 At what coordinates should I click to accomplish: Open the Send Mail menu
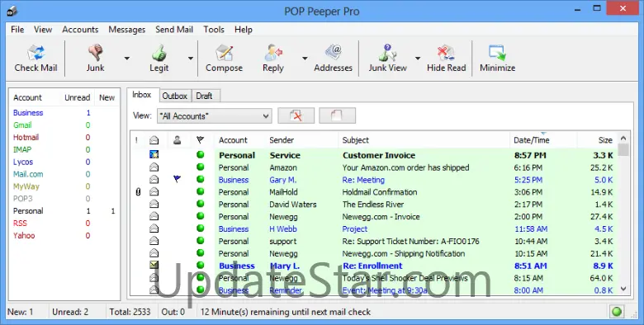(174, 30)
